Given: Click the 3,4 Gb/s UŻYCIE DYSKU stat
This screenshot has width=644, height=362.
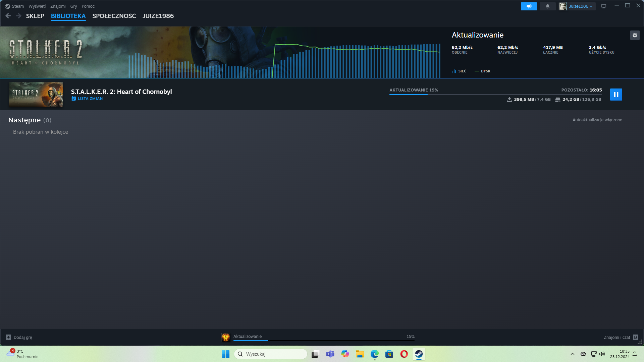Looking at the screenshot, I should tap(601, 50).
